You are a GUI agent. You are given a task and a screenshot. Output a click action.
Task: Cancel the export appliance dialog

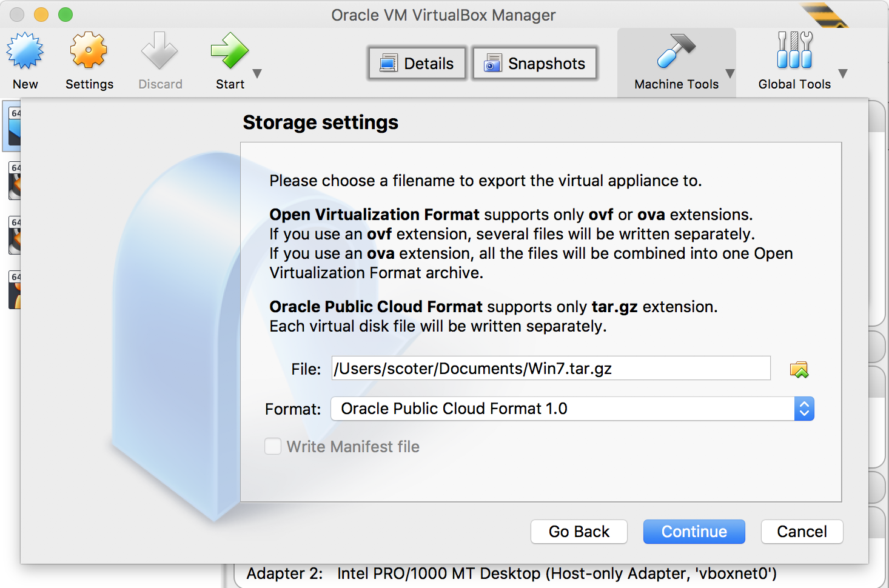802,532
